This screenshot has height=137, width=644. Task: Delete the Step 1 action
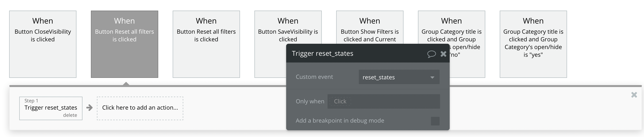click(x=70, y=115)
